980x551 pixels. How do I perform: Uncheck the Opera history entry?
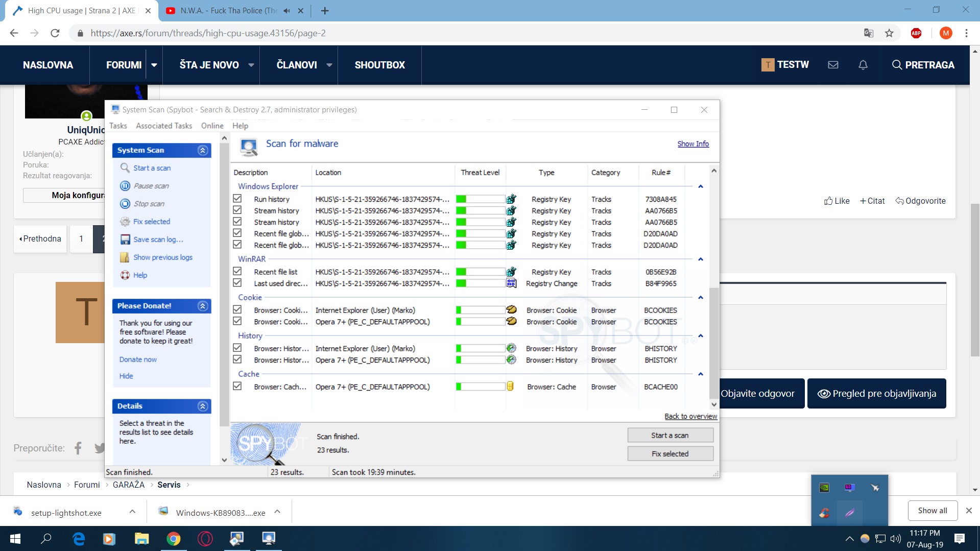(237, 359)
